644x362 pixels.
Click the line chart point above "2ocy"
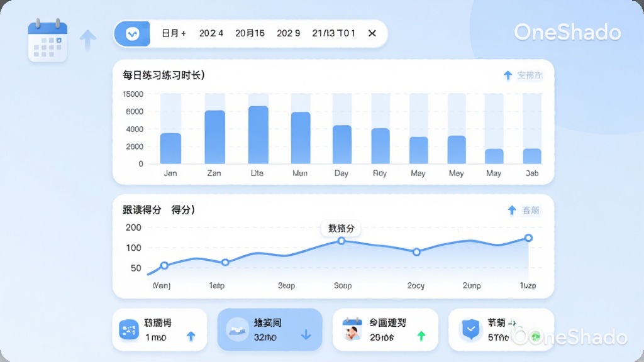pos(416,251)
